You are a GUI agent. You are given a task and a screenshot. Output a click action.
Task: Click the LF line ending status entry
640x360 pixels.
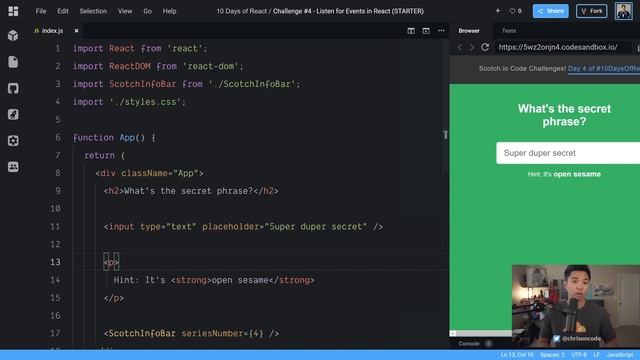(x=596, y=355)
